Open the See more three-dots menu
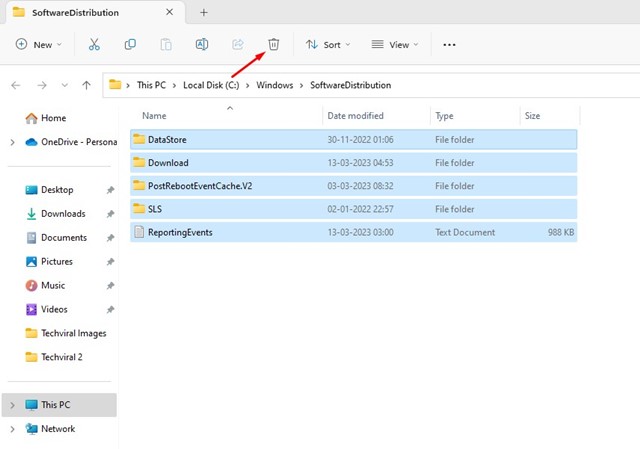Viewport: 640px width, 449px height. pyautogui.click(x=449, y=45)
